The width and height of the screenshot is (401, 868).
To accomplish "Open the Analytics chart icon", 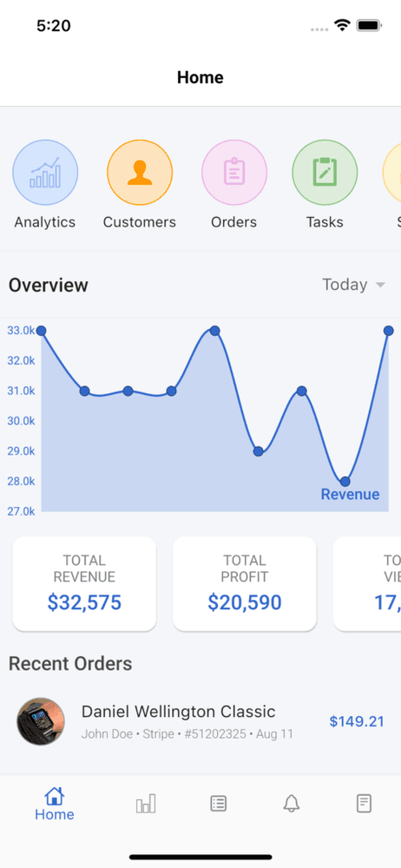I will point(45,172).
